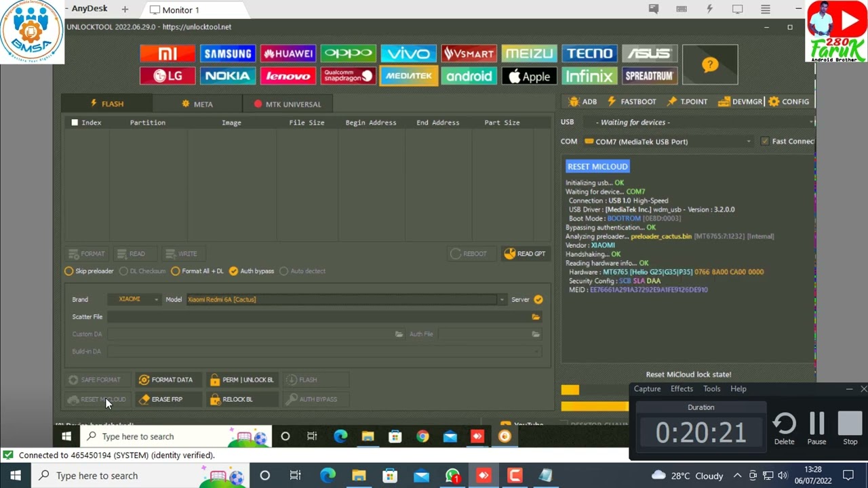868x488 pixels.
Task: Select the Lenovo brand logo
Action: [288, 76]
